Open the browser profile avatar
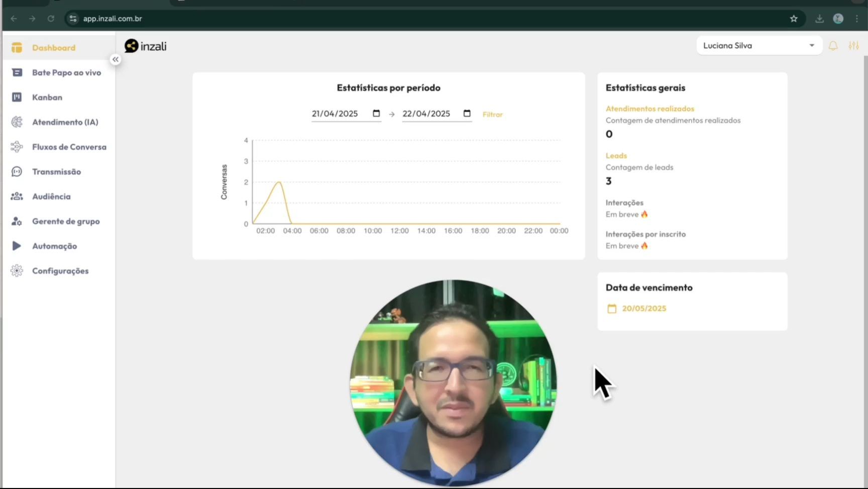868x489 pixels. (x=838, y=19)
